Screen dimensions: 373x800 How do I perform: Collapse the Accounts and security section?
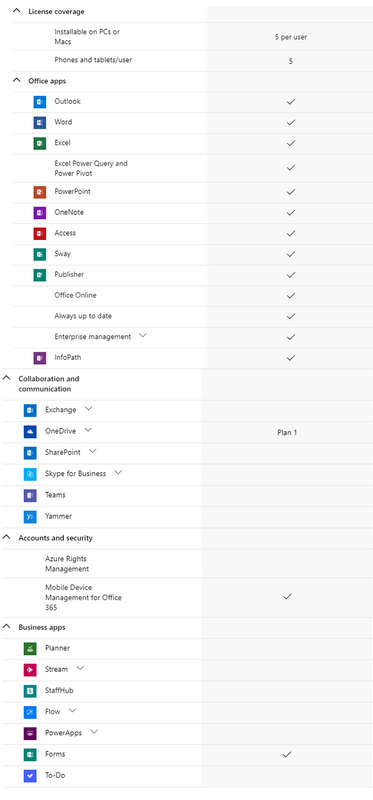coord(7,537)
